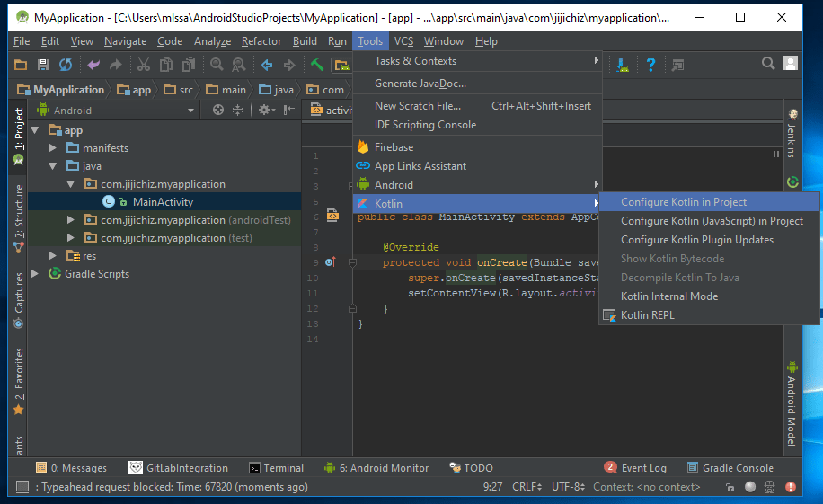Open the GitLabIntegration tool window
823x504 pixels.
(179, 468)
